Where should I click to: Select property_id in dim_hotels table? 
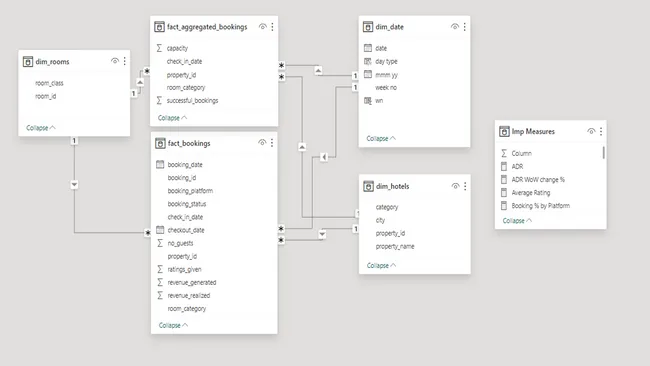tap(390, 233)
